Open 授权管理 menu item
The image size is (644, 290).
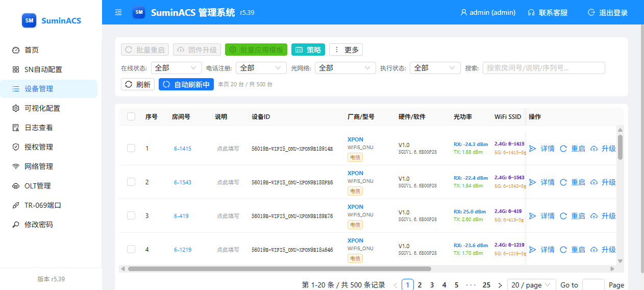click(x=48, y=147)
